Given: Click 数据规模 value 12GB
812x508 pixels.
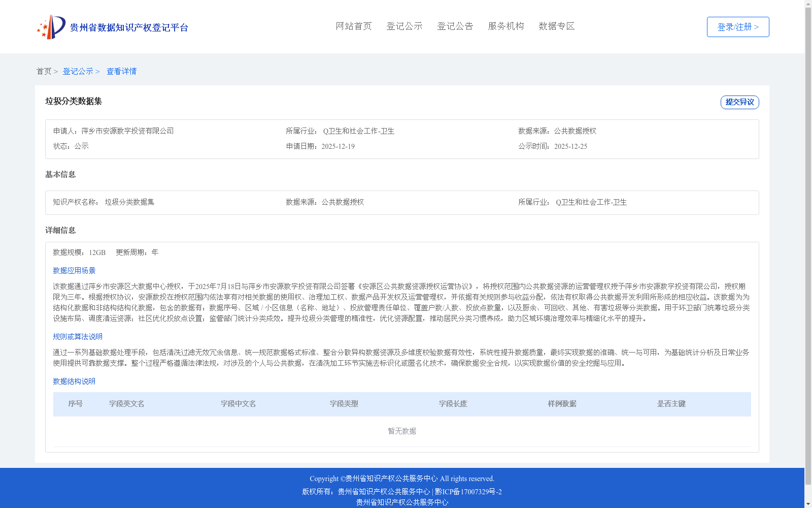Looking at the screenshot, I should click(97, 252).
